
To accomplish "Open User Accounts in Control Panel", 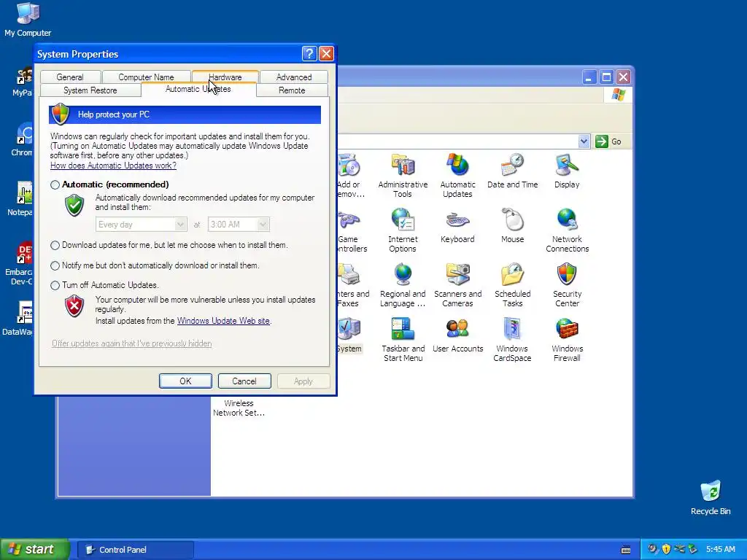I will coord(457,335).
